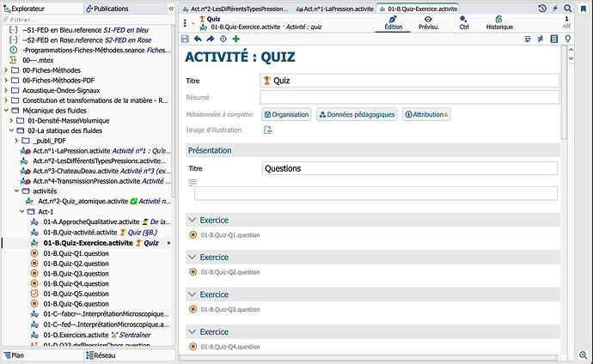Screen dimensions: 593x364
Task: Click the not-equal differences icon
Action: pos(541,39)
